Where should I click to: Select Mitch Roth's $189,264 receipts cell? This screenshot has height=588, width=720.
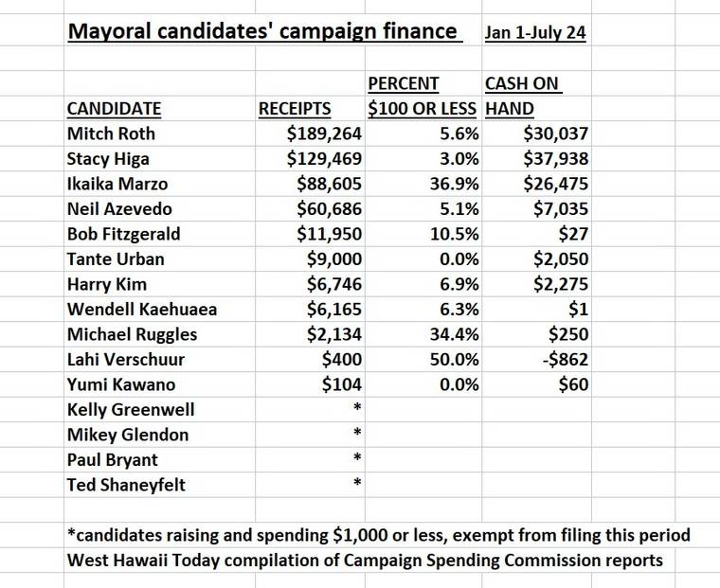[x=324, y=134]
